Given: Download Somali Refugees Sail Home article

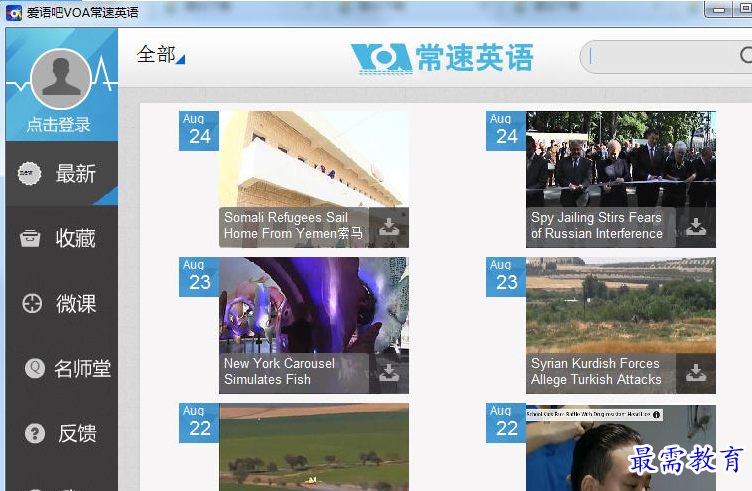Looking at the screenshot, I should click(389, 227).
